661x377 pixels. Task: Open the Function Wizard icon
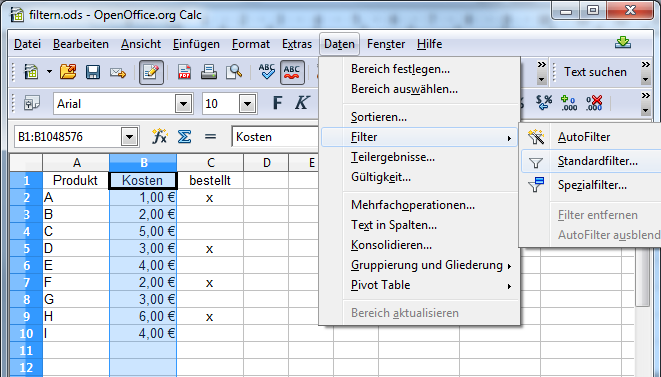point(159,137)
